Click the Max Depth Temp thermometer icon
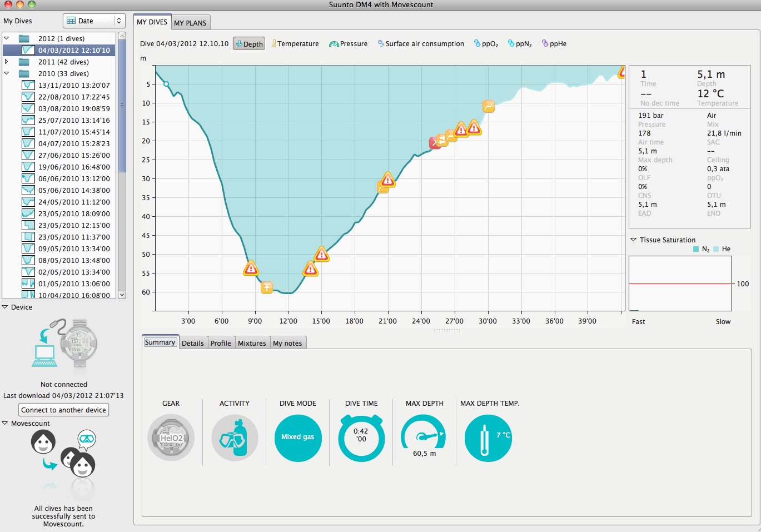Viewport: 761px width, 532px height. (488, 438)
